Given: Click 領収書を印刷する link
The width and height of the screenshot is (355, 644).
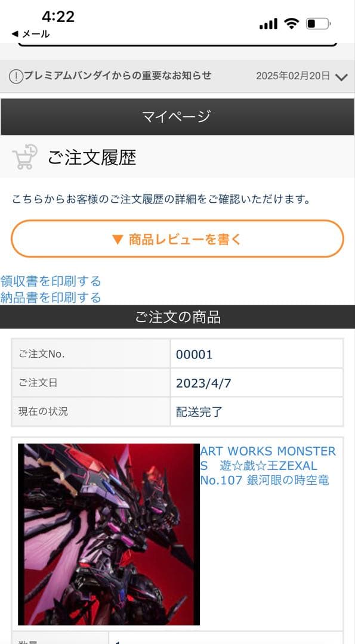Looking at the screenshot, I should pos(51,281).
